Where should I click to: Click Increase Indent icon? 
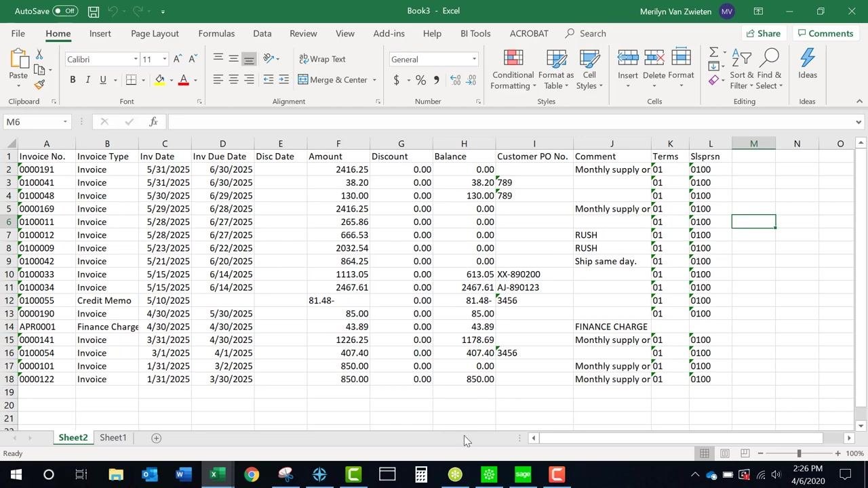pos(283,80)
